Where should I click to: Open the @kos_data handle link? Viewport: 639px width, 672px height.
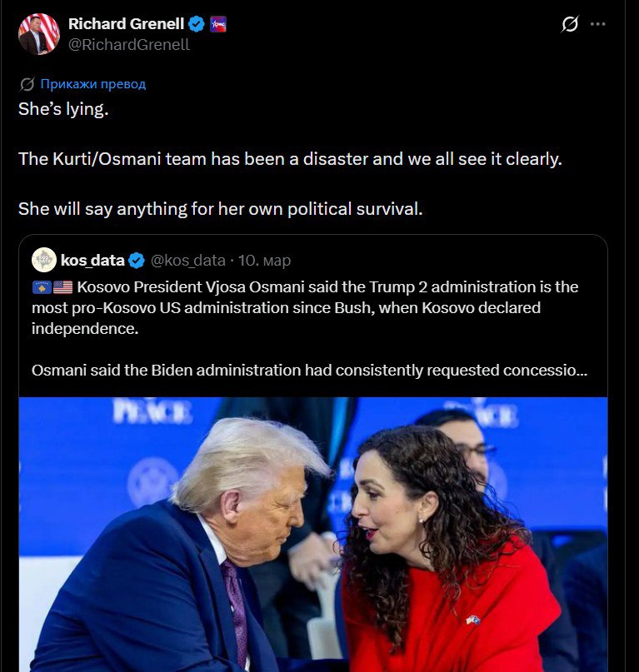(x=187, y=260)
